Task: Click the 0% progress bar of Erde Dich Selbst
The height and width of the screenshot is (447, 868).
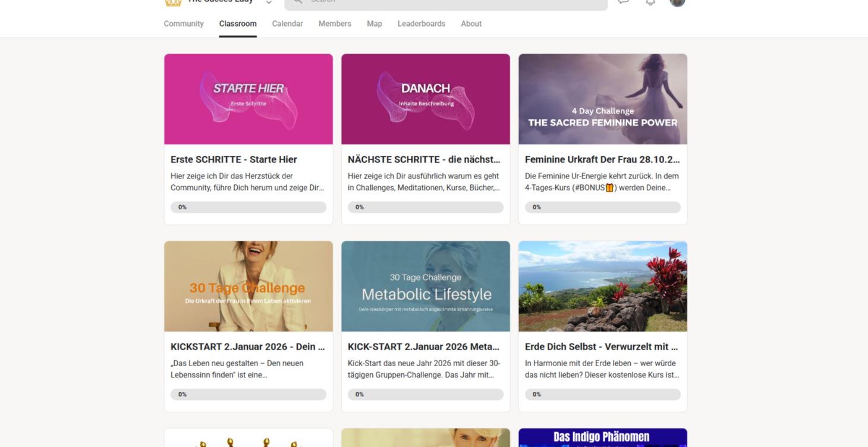Action: tap(603, 395)
